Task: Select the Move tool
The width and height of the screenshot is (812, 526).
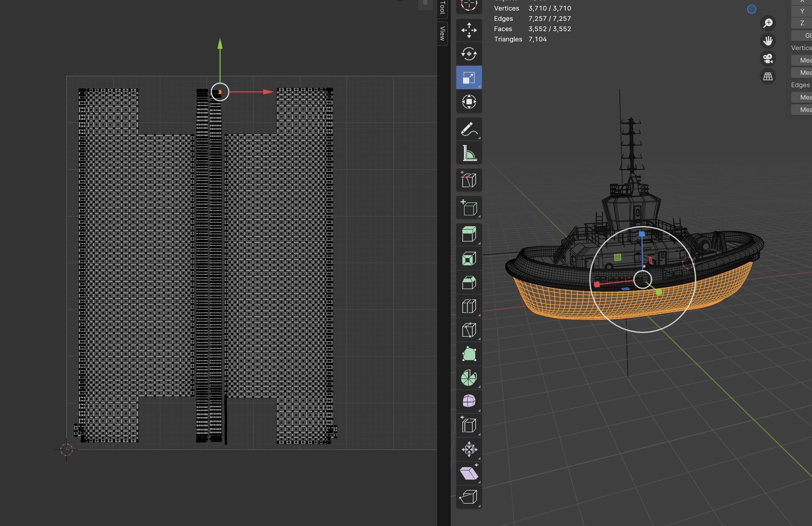Action: pos(469,30)
